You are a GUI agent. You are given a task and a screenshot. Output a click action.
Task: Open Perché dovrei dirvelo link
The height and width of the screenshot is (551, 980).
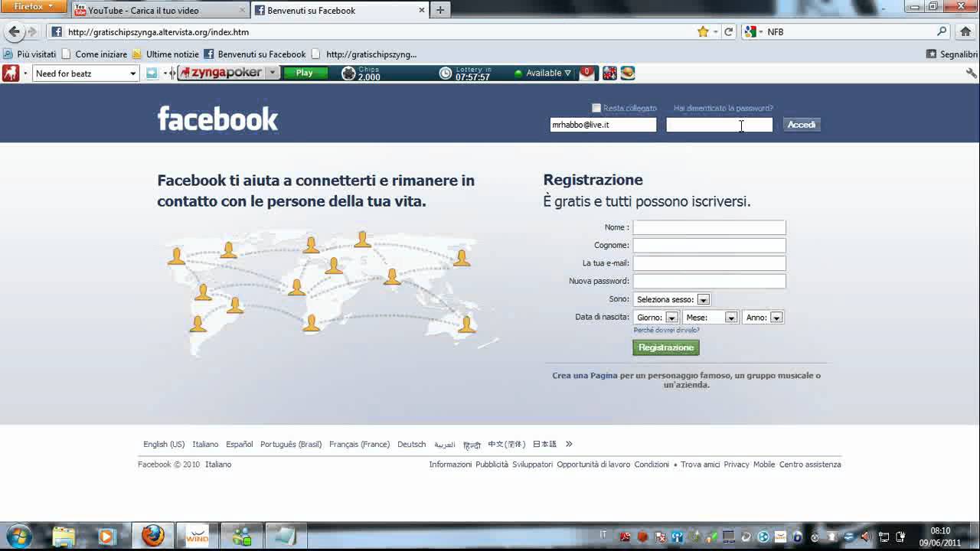coord(666,330)
